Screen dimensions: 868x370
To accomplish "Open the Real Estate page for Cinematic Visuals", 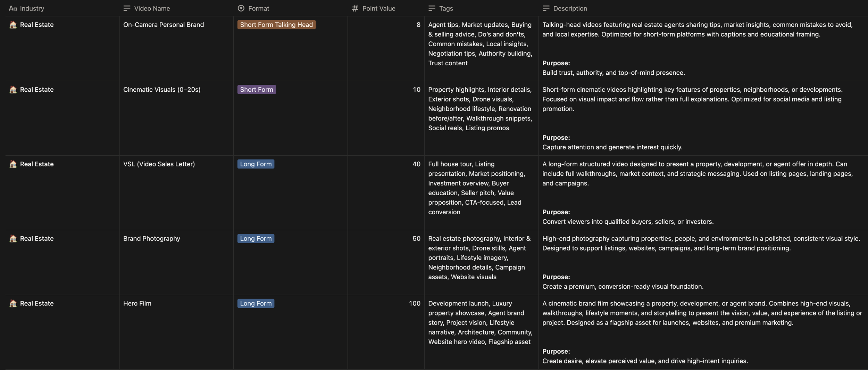I will pos(37,90).
